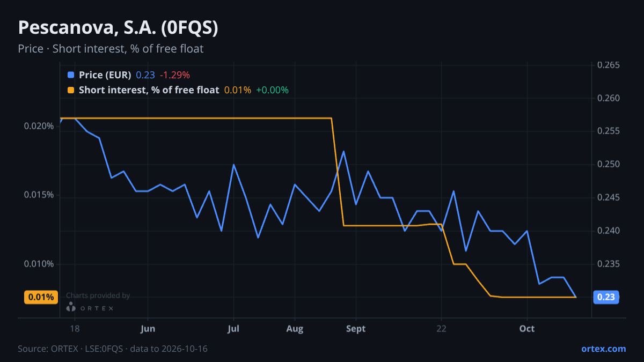Click the +0.00% short interest change value

(x=272, y=90)
